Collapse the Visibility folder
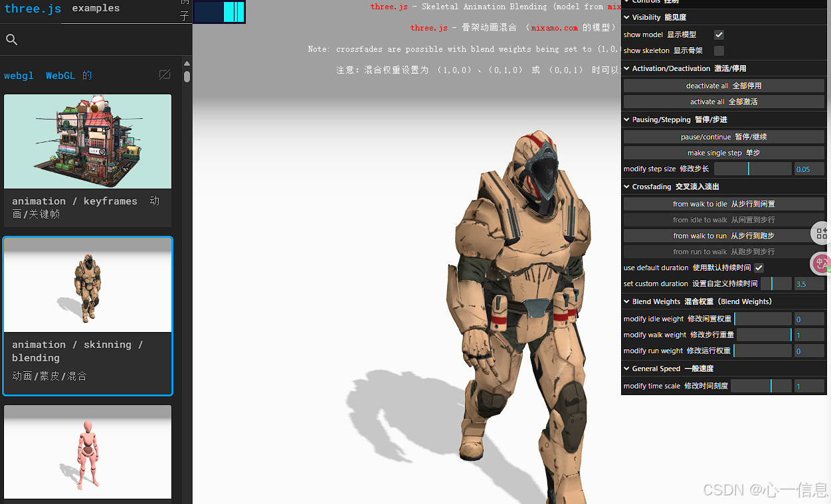Viewport: 831px width, 504px height. click(723, 17)
